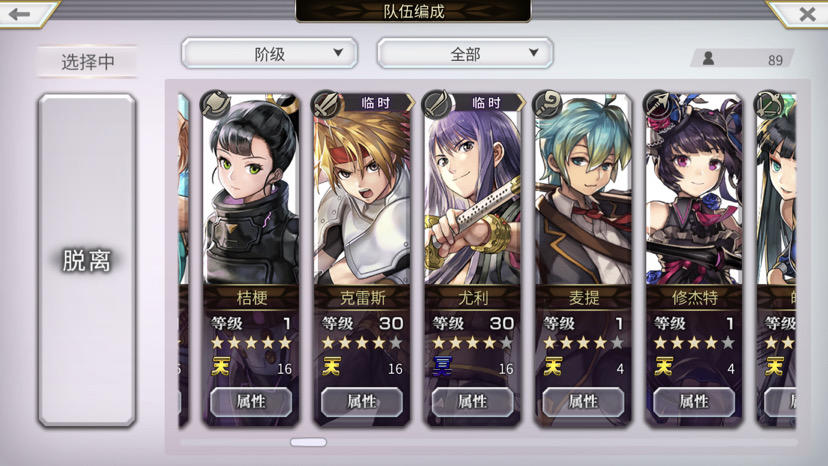The image size is (828, 466).
Task: Open 属性 for 麦提
Action: click(584, 402)
